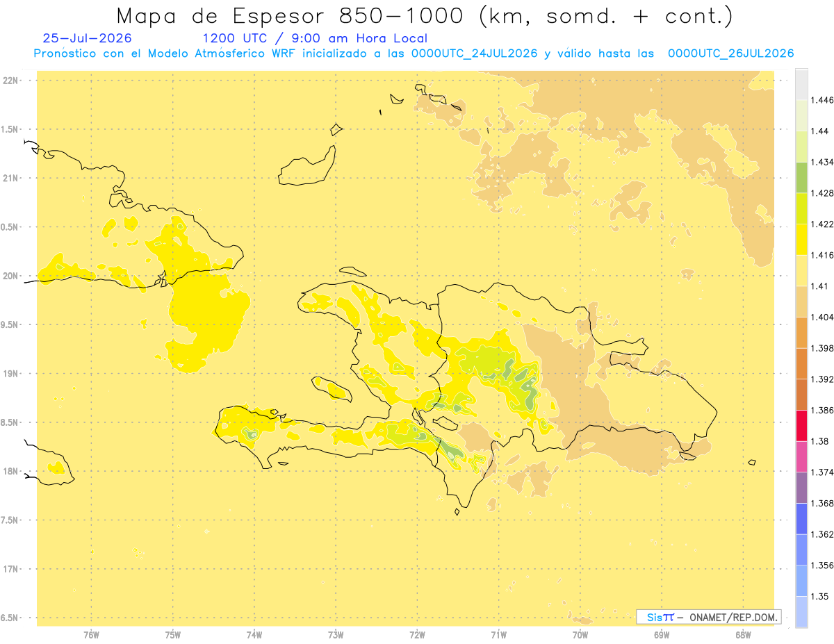834x644 pixels.
Task: Click the legend color band between 1.44 and 1.446
Action: pyautogui.click(x=801, y=115)
